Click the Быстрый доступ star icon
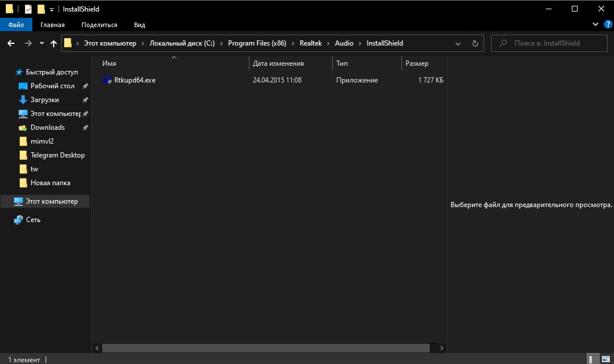 tap(19, 72)
